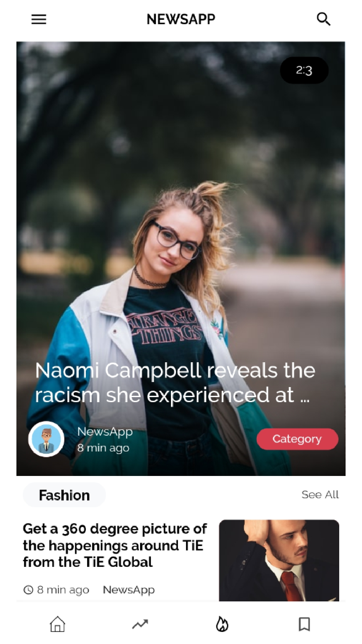Open the hamburger menu

[39, 19]
